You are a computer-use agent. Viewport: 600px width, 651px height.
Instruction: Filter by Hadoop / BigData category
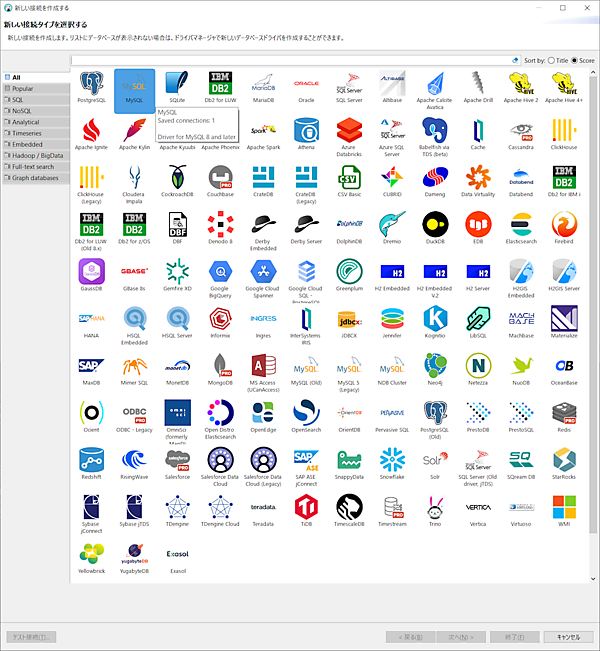[36, 156]
